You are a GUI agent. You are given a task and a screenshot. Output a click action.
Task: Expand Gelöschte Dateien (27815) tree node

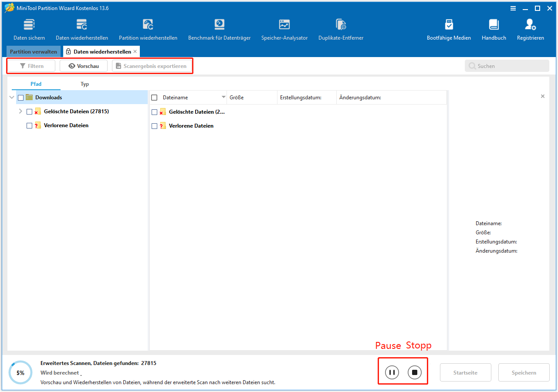[20, 112]
